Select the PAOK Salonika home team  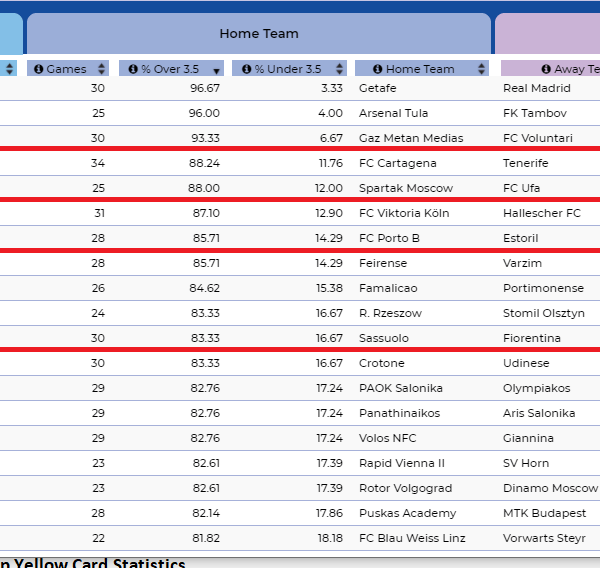click(x=401, y=388)
